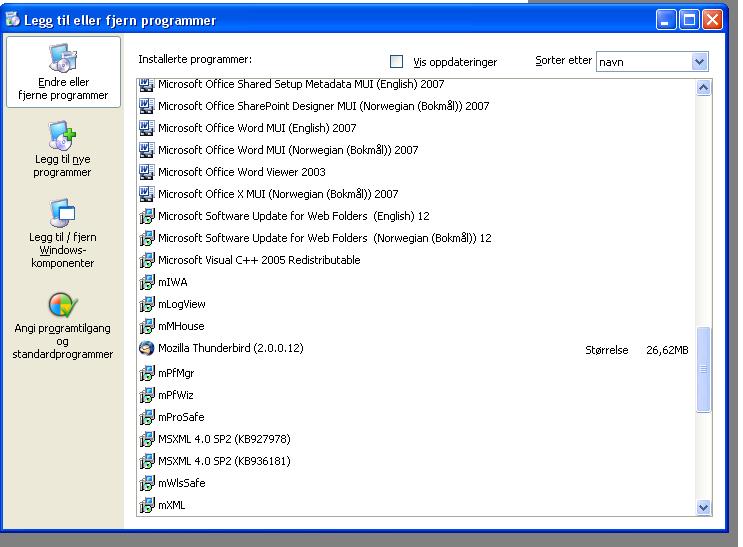Screen dimensions: 743x547
Task: Click icon beside Microsoft Office X MUI
Action: click(146, 194)
